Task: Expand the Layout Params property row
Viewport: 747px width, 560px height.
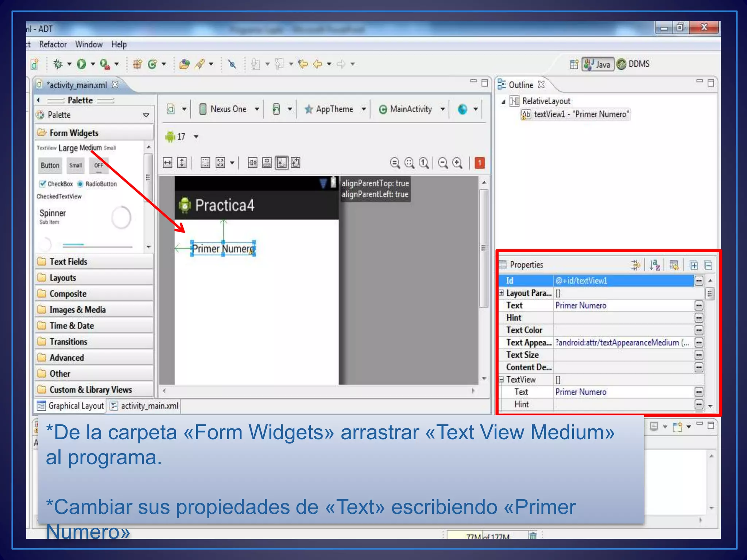Action: (502, 293)
